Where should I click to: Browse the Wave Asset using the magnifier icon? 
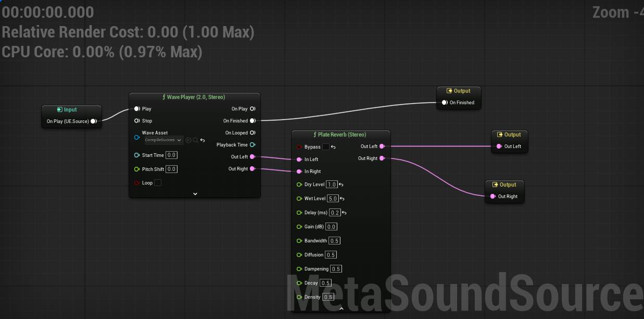195,140
